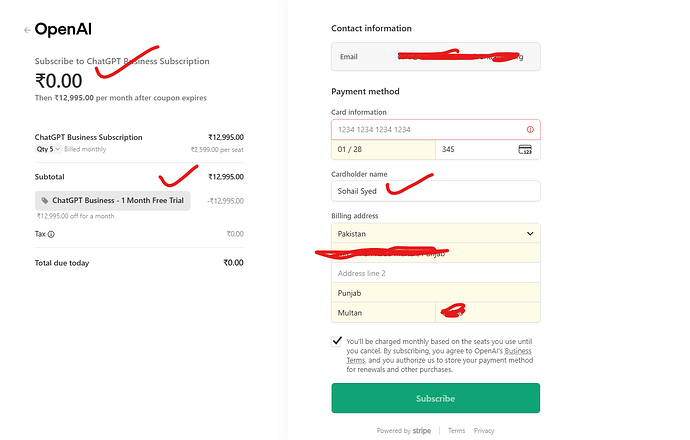Screen dimensions: 690x440
Task: Click the coupon tag icon
Action: pos(45,200)
